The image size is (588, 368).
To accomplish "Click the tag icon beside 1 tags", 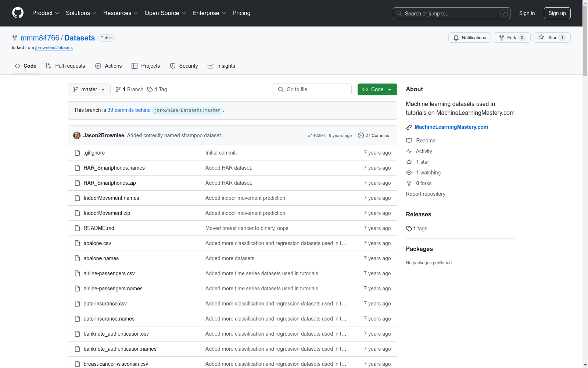I will (409, 229).
